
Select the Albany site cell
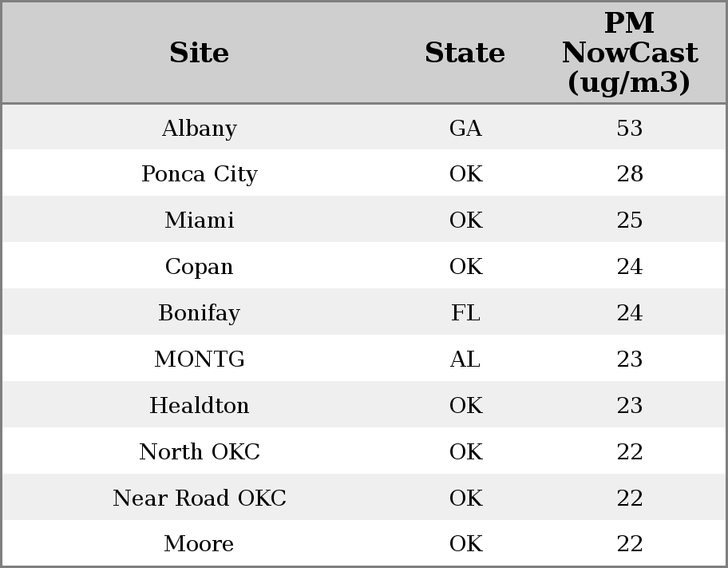[x=199, y=129]
